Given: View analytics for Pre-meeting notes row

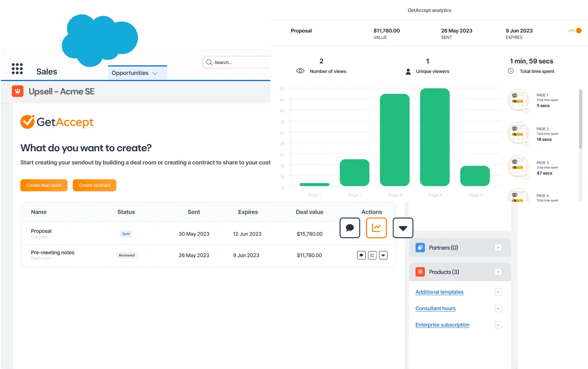Looking at the screenshot, I should point(372,255).
